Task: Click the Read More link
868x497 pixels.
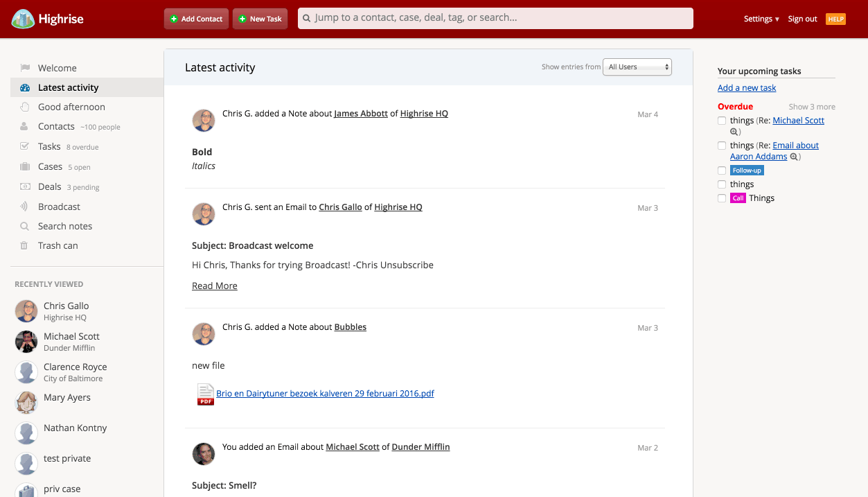Action: click(x=215, y=286)
